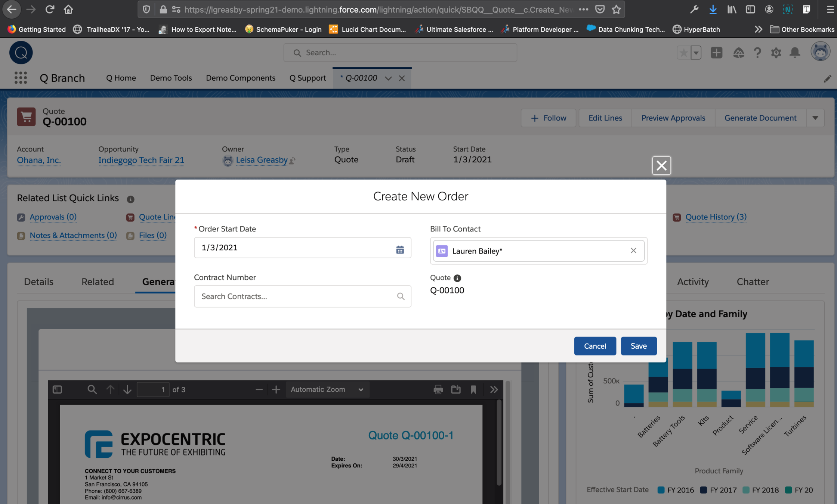Open the Q Support nav tab

pyautogui.click(x=308, y=78)
